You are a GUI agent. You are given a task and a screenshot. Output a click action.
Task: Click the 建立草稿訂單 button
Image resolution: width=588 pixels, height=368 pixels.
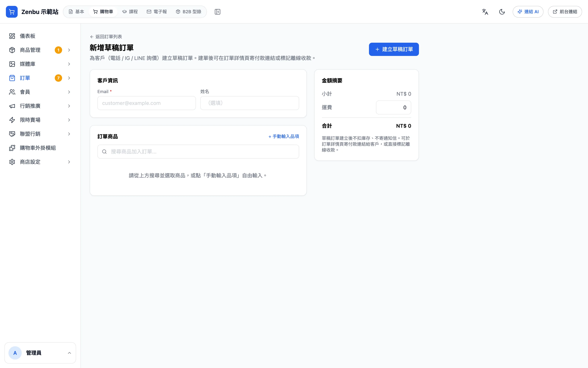394,49
